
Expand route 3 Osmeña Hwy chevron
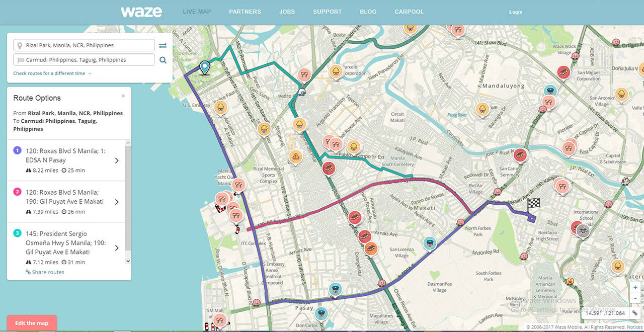pyautogui.click(x=117, y=248)
